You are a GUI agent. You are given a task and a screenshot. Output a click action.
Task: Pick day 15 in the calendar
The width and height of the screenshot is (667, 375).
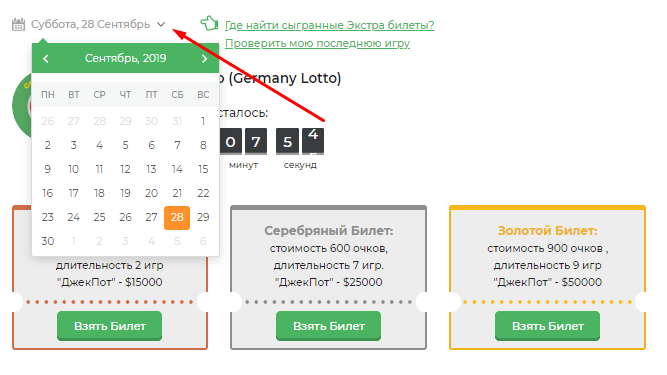point(203,169)
